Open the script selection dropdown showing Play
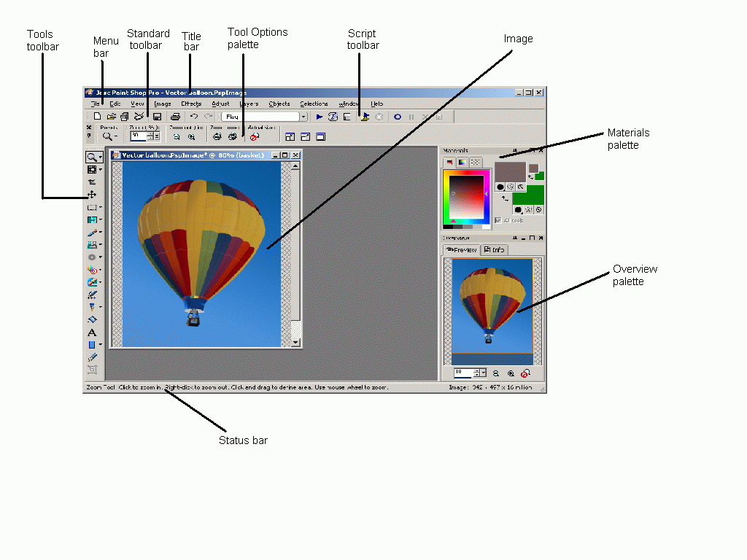Screen dimensions: 747x560 pyautogui.click(x=303, y=117)
